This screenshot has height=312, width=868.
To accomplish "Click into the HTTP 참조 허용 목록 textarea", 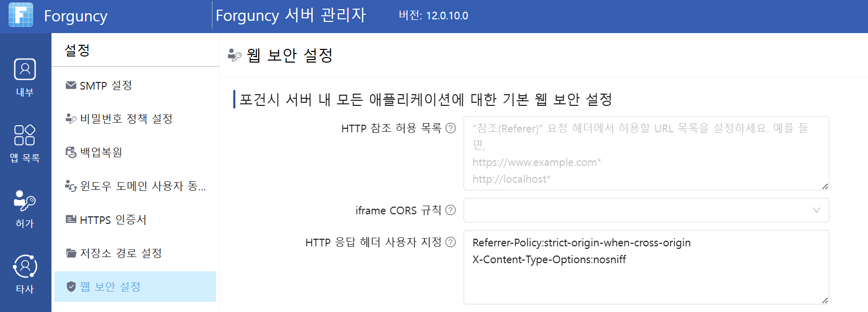I will [x=646, y=153].
